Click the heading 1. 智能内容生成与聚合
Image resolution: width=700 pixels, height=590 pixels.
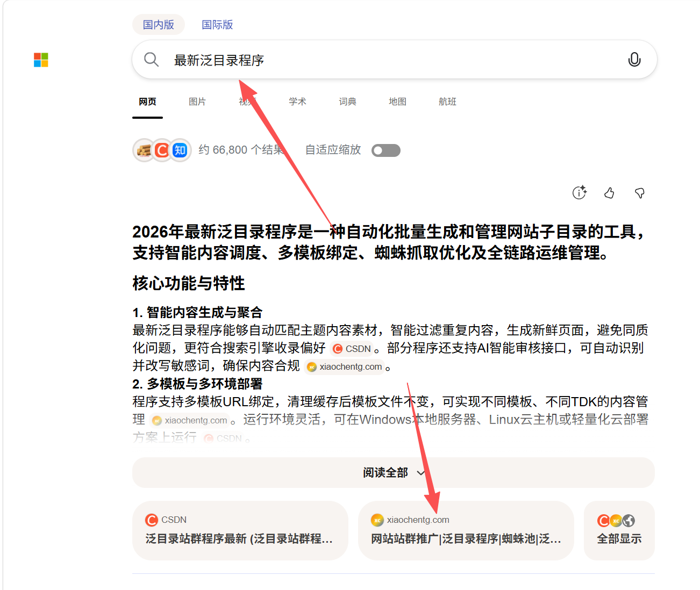[198, 312]
